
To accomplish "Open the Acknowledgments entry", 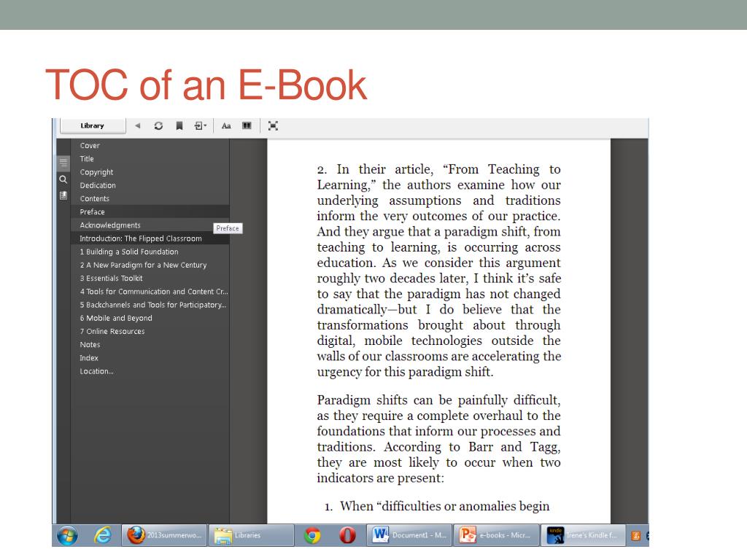I will (150, 225).
